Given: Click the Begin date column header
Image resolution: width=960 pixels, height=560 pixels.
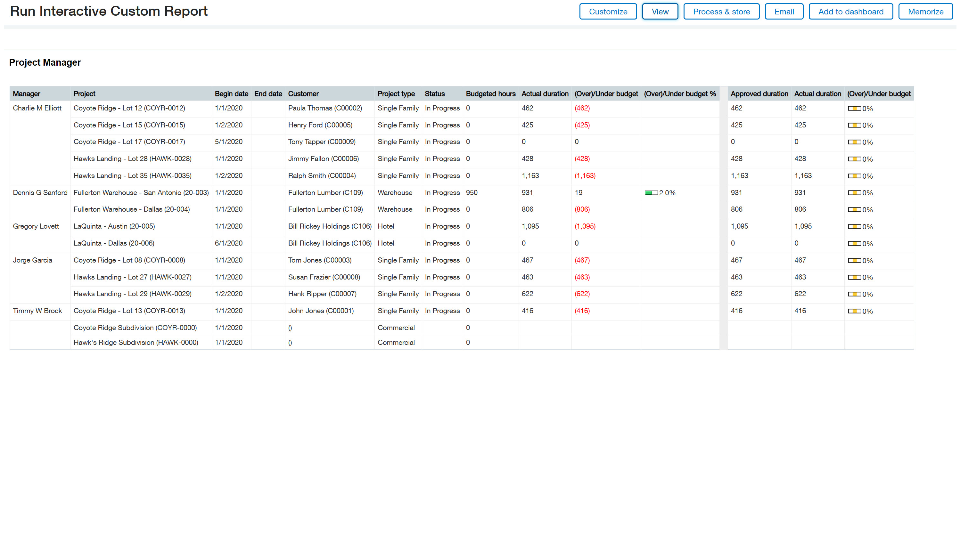Looking at the screenshot, I should pos(231,93).
